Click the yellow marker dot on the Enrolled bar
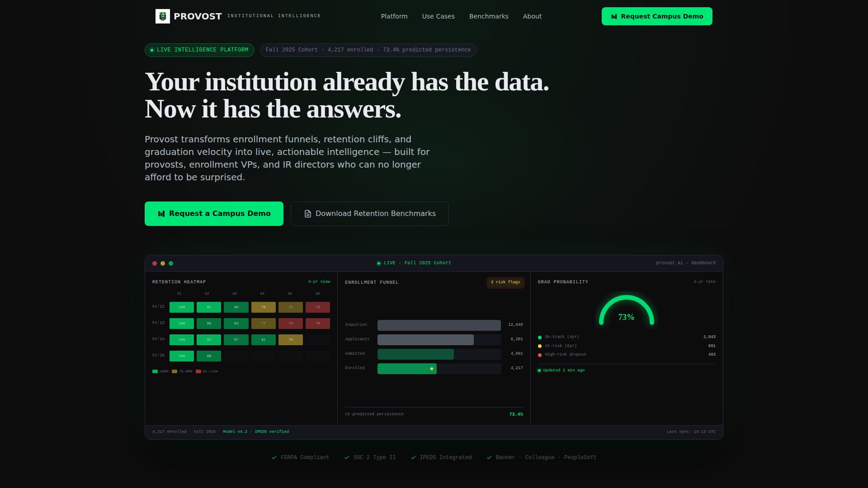 (x=432, y=369)
